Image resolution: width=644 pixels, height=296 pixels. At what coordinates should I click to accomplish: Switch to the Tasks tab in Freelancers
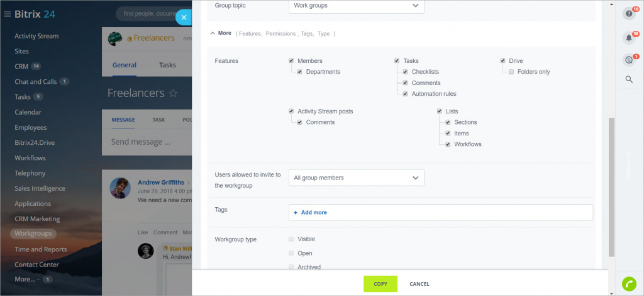pos(167,65)
